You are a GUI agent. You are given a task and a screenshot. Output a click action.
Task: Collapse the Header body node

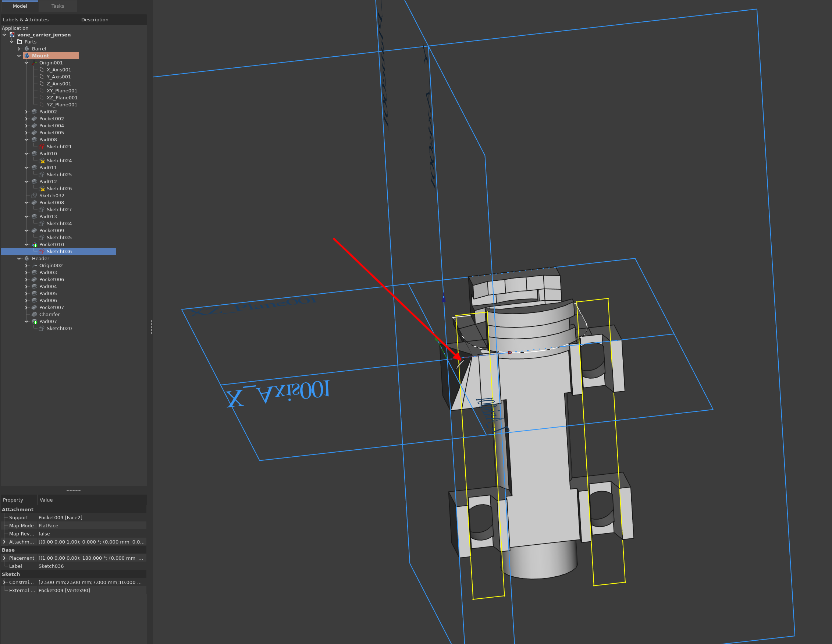19,259
